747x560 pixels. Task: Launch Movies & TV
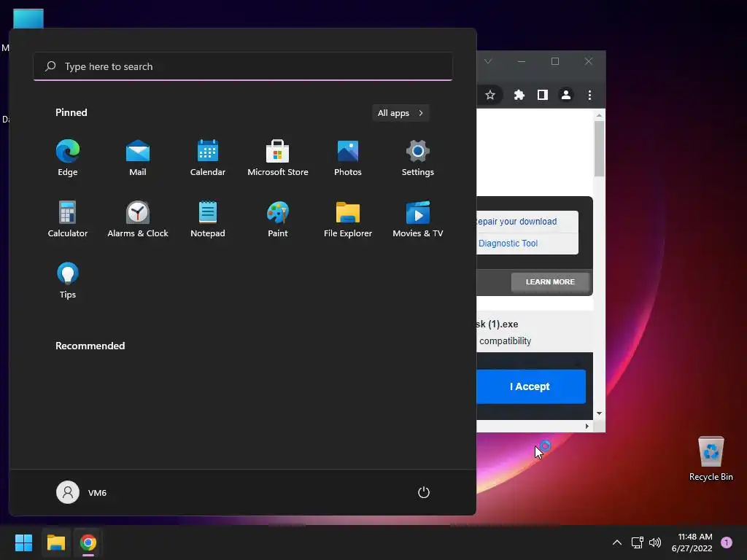pos(418,219)
